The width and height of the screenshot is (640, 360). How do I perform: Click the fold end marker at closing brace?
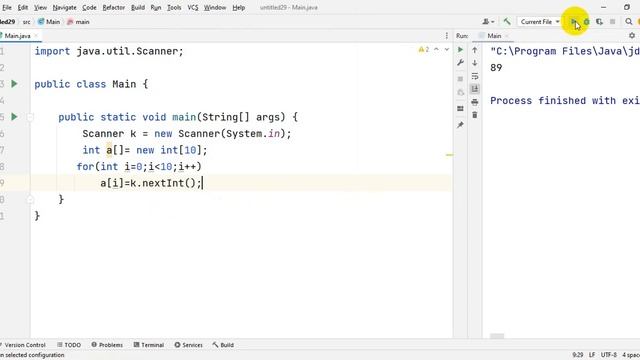pyautogui.click(x=30, y=200)
